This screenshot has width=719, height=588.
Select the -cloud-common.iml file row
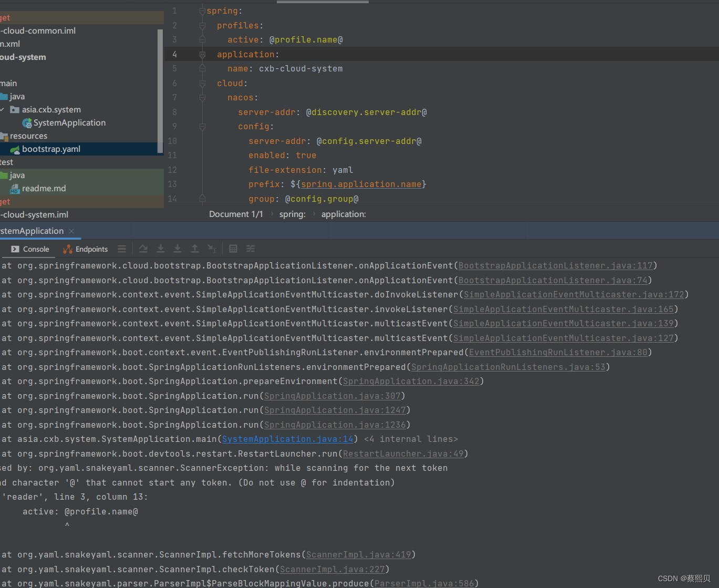pyautogui.click(x=81, y=31)
